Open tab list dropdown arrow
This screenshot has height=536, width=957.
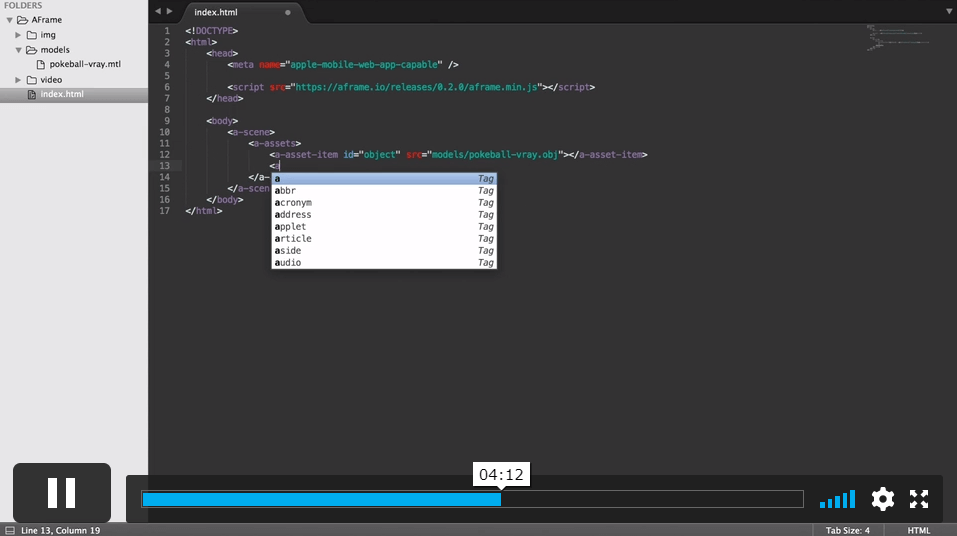tap(949, 12)
